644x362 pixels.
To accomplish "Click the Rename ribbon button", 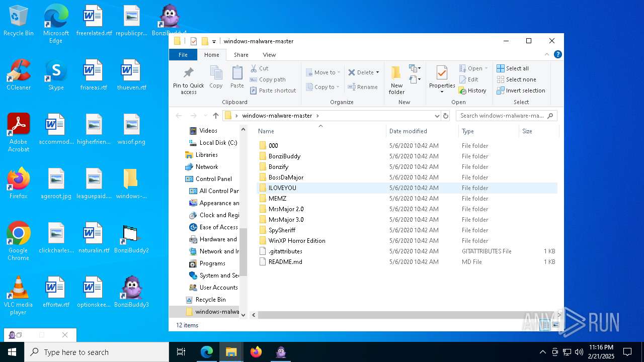I will pos(363,87).
